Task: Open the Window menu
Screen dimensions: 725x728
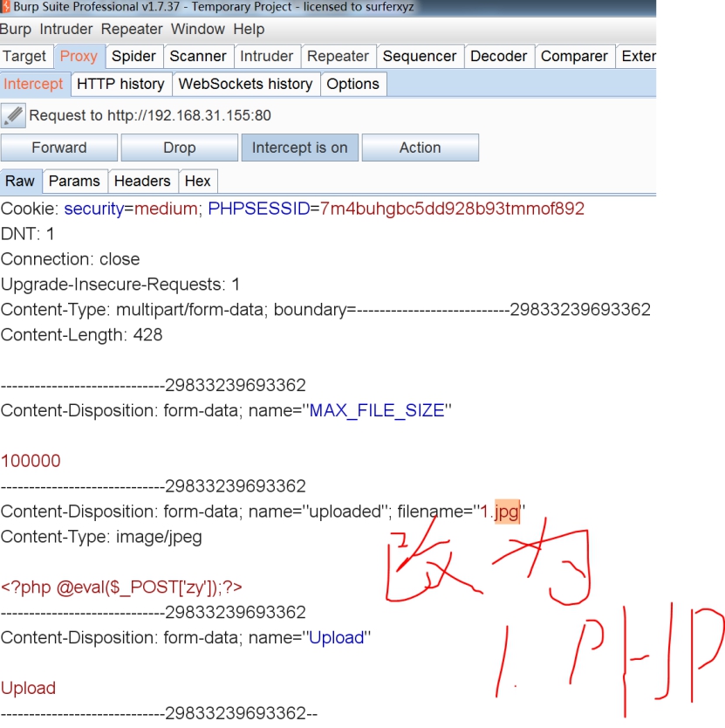Action: click(198, 29)
